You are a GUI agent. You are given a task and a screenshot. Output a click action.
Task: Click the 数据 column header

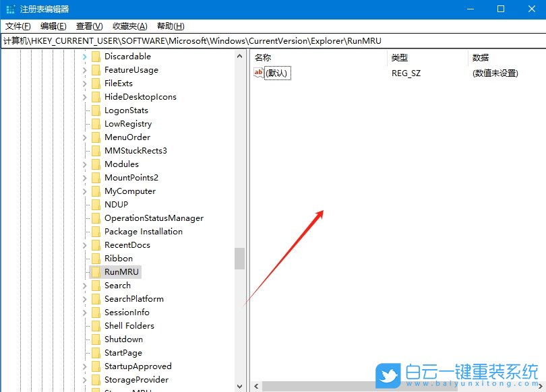coord(480,57)
